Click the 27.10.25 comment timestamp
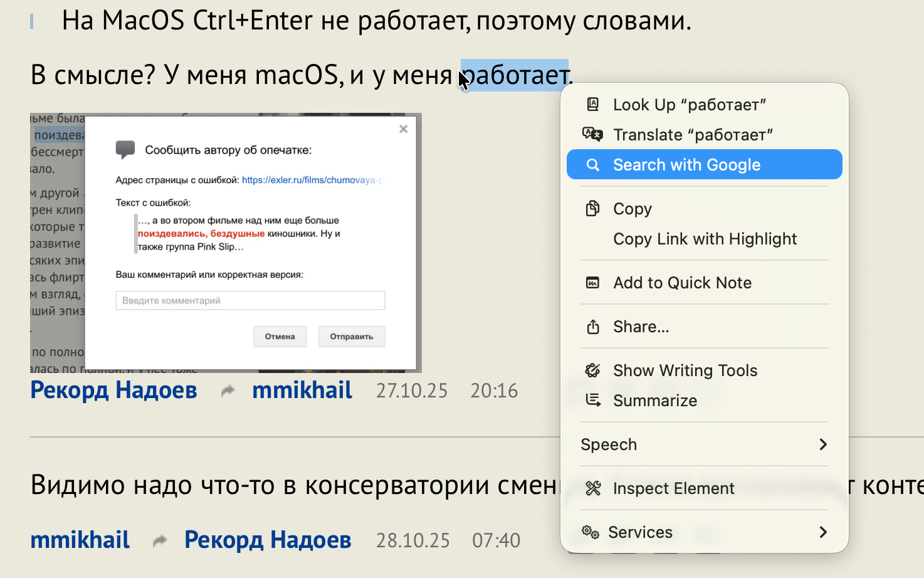This screenshot has width=924, height=578. [x=412, y=391]
